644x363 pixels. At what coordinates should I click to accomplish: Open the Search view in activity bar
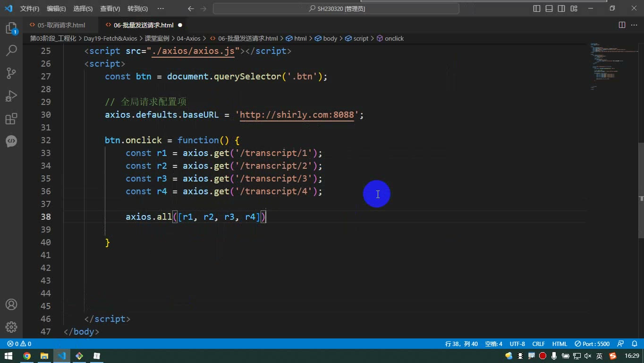(x=11, y=51)
